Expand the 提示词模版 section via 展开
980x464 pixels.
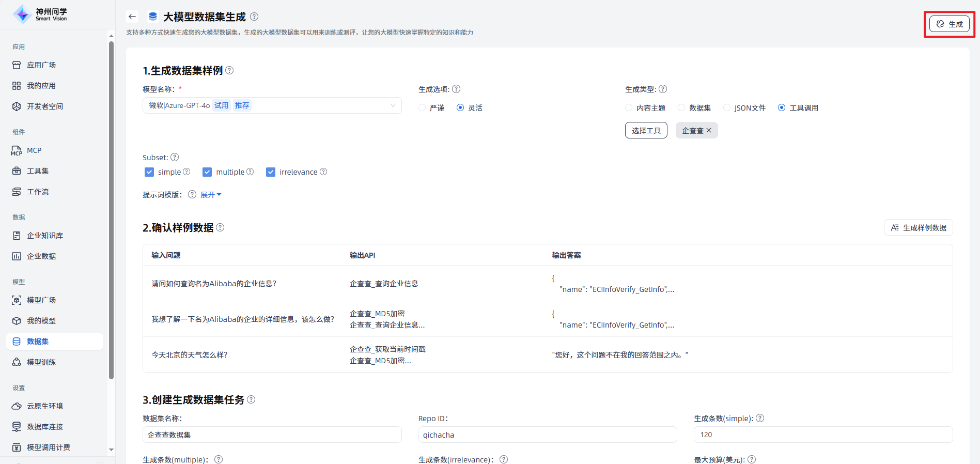(x=211, y=194)
